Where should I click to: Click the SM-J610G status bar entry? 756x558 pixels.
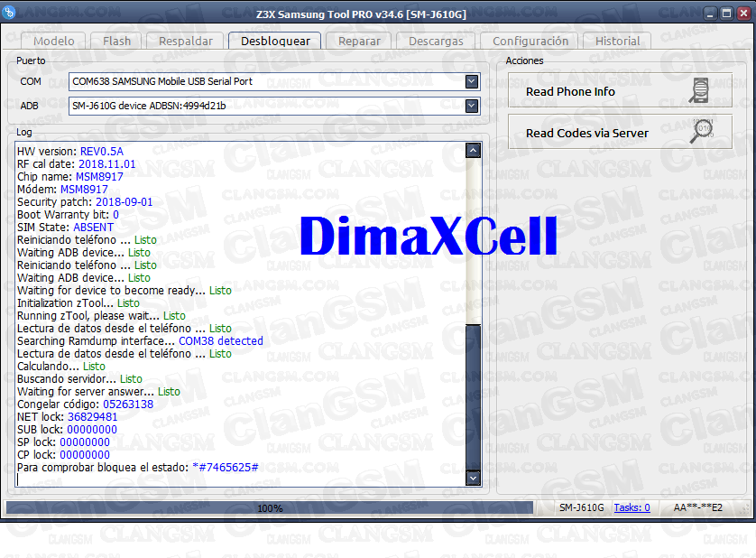click(x=581, y=507)
